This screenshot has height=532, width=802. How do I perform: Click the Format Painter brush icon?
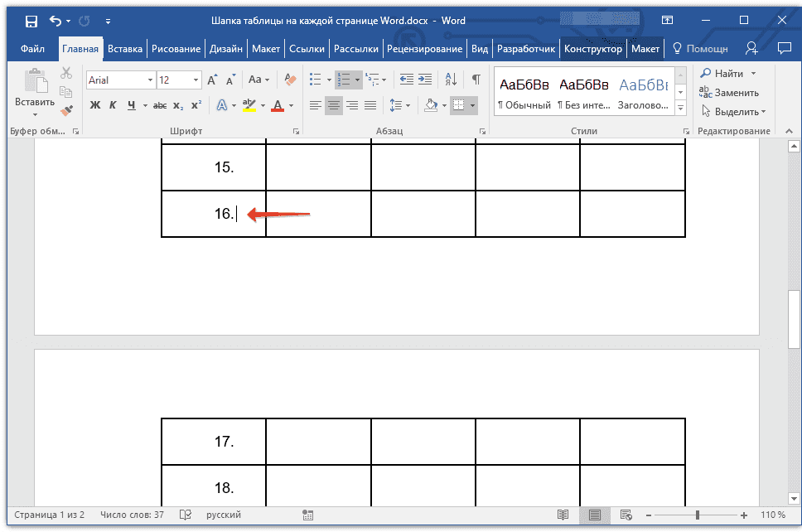[67, 109]
